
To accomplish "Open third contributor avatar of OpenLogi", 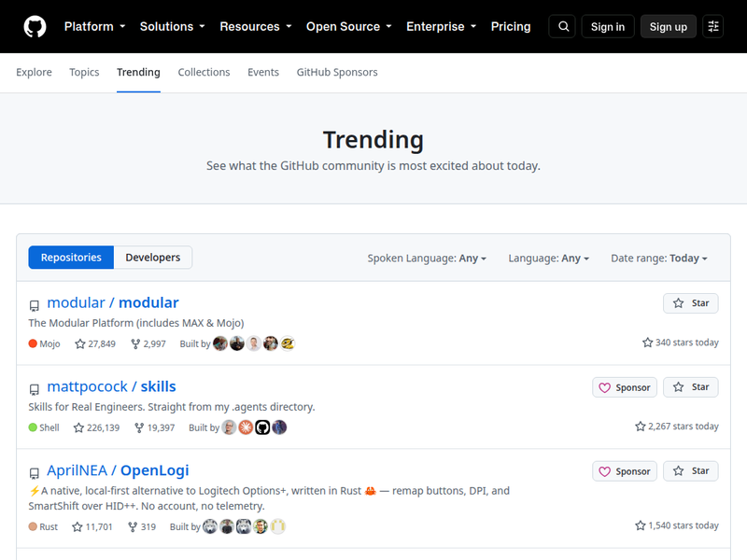I will (x=244, y=526).
